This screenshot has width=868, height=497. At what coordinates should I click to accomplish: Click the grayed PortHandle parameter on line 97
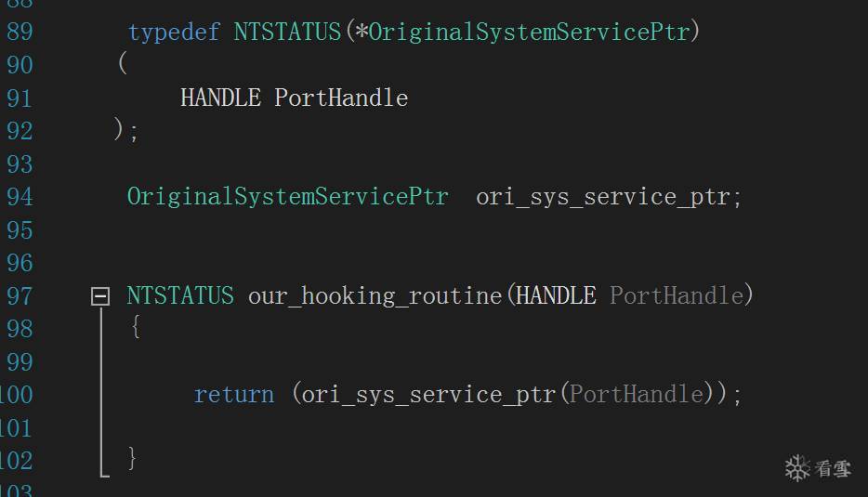click(x=677, y=296)
